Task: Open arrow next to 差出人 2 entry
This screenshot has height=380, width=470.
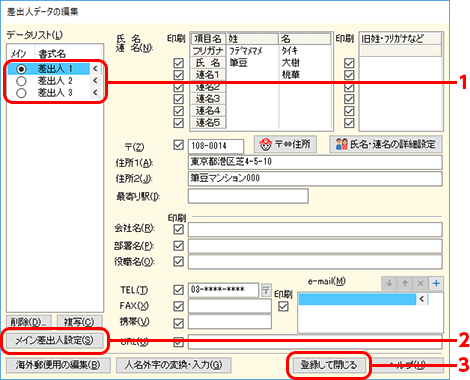Action: pyautogui.click(x=95, y=80)
